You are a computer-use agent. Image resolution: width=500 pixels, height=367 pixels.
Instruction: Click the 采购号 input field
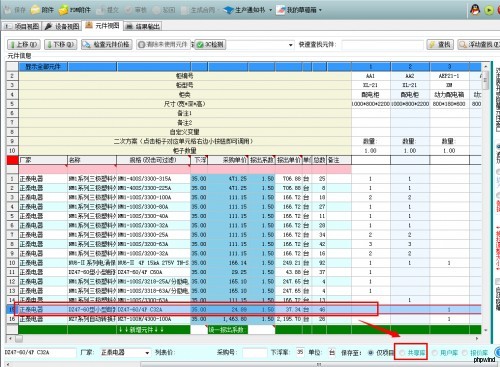coord(255,352)
